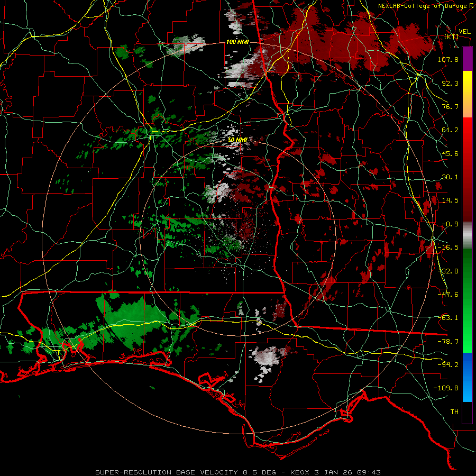The image size is (476, 476).
Task: Click the -47.6 velocity label
Action: point(448,295)
